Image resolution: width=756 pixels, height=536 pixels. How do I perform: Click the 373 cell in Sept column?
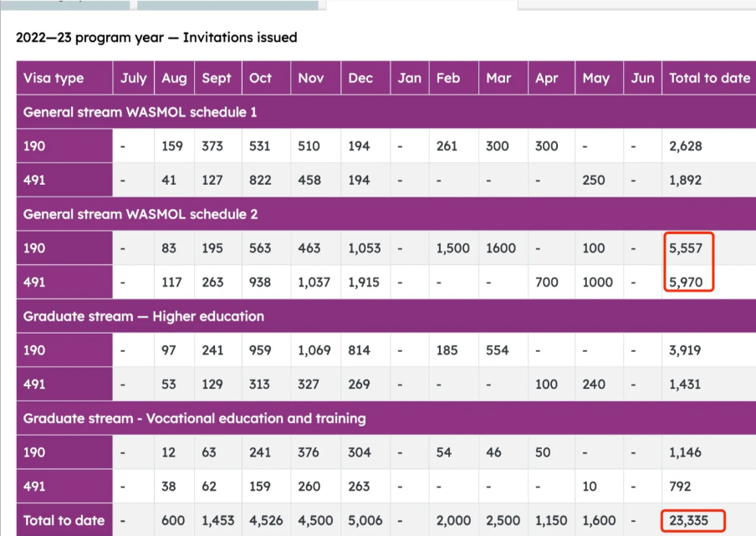pyautogui.click(x=218, y=146)
